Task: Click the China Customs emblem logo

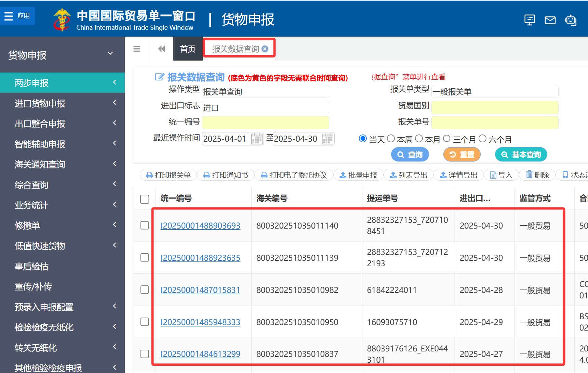Action: pos(62,20)
